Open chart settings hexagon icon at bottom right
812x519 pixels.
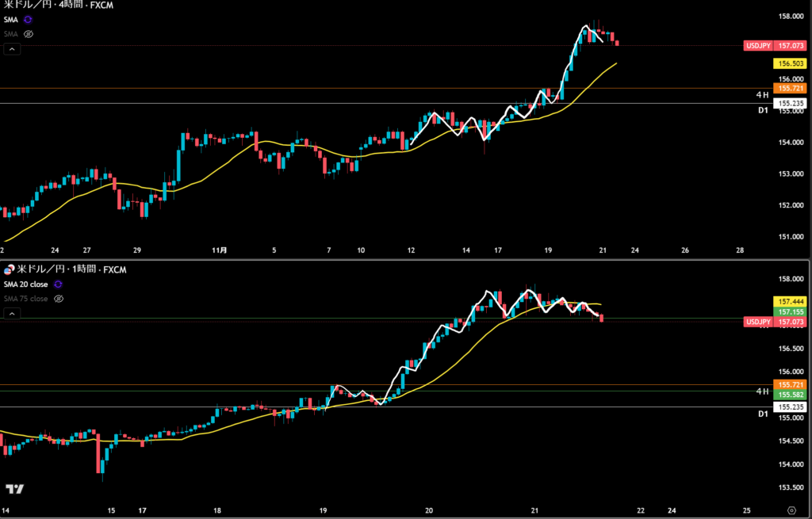pos(791,509)
